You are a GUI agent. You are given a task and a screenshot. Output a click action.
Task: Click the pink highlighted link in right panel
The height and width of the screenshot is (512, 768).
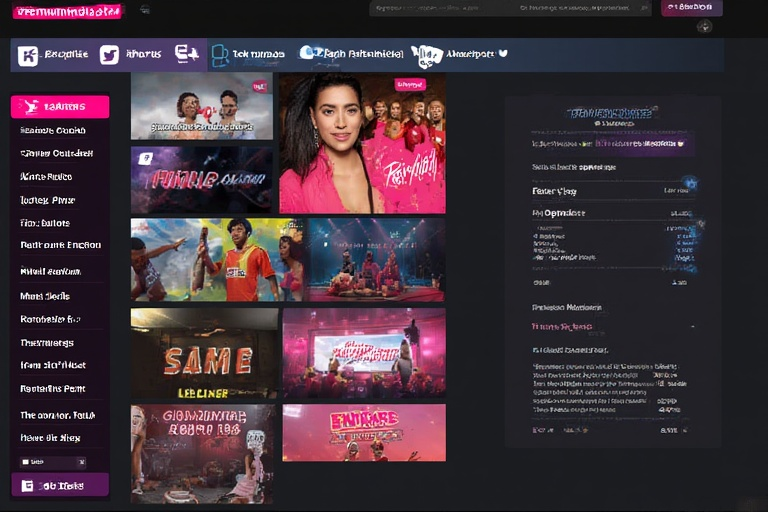tap(562, 327)
